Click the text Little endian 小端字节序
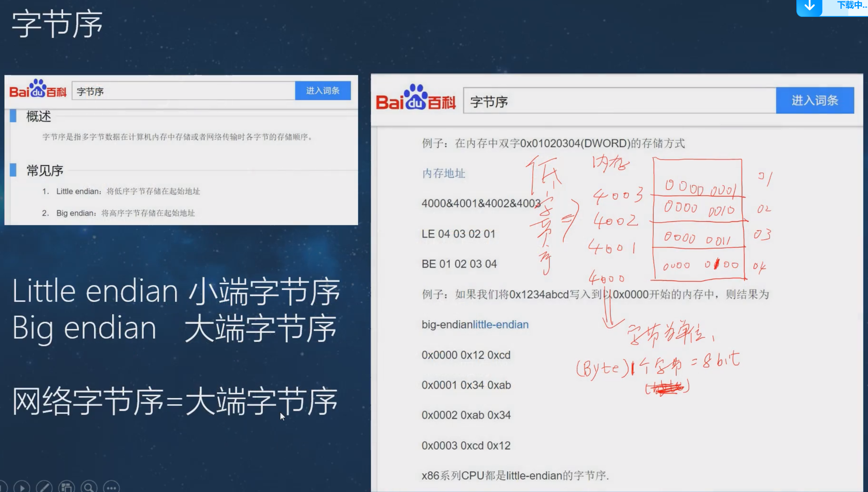 176,292
